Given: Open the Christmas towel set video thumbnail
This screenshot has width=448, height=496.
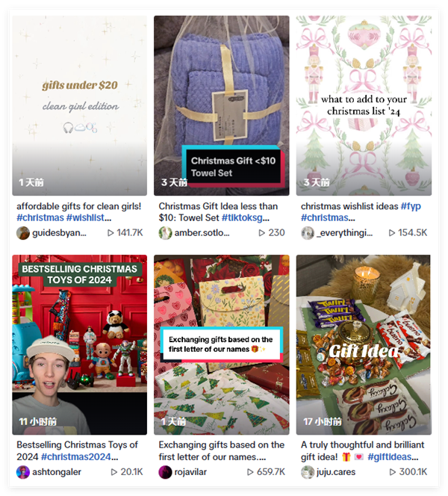Looking at the screenshot, I should pyautogui.click(x=221, y=105).
